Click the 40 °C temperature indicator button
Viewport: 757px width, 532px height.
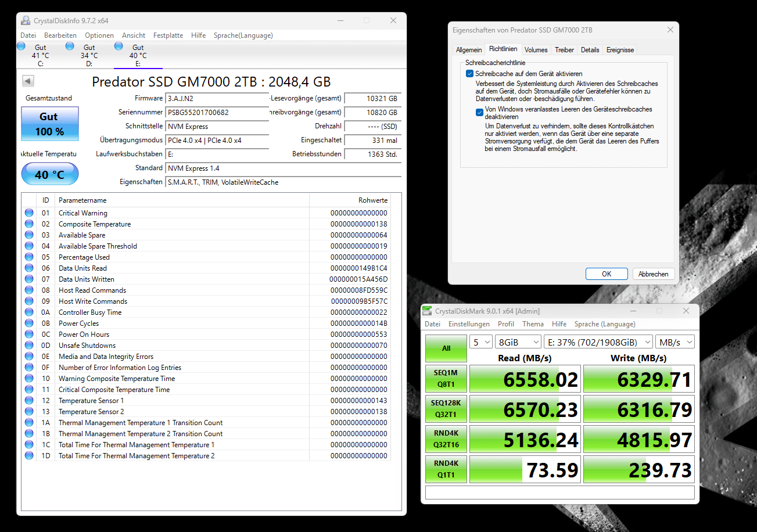click(x=50, y=174)
